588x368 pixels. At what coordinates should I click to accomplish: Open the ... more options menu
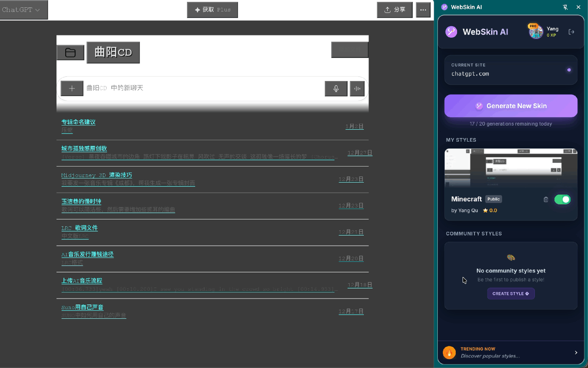tap(423, 10)
